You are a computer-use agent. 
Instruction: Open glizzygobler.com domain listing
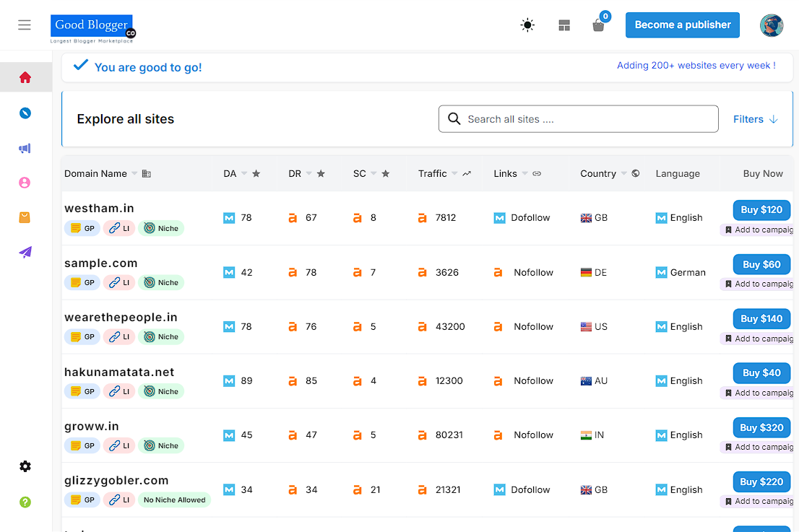click(117, 481)
